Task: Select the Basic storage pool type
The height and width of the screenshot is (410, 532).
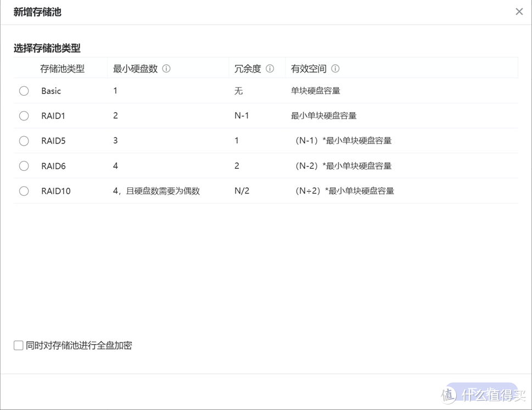Action: pos(24,91)
